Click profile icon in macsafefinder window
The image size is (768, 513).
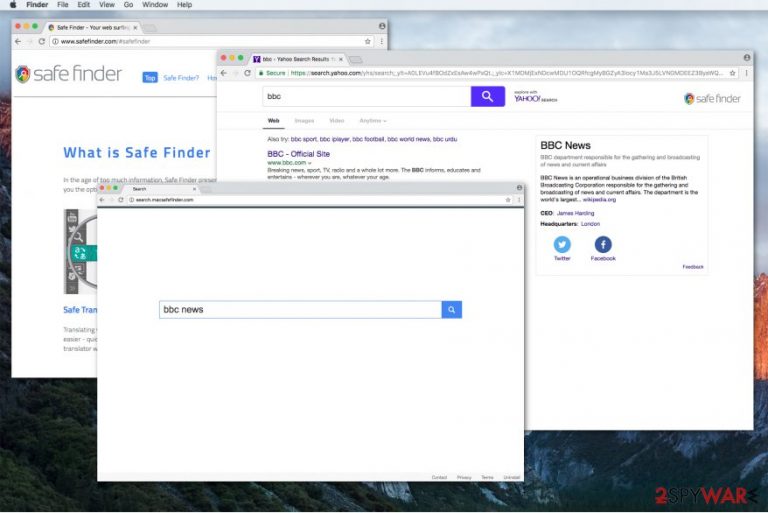tap(519, 188)
